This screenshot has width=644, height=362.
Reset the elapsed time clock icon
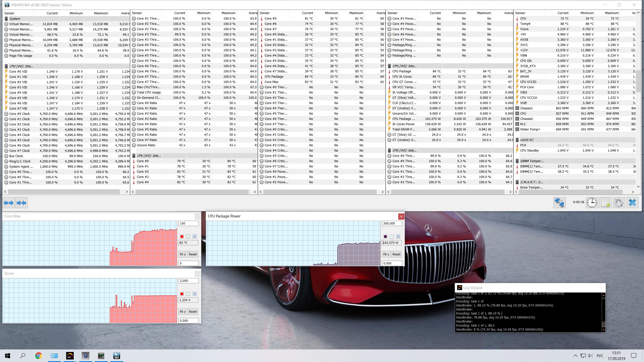[592, 202]
